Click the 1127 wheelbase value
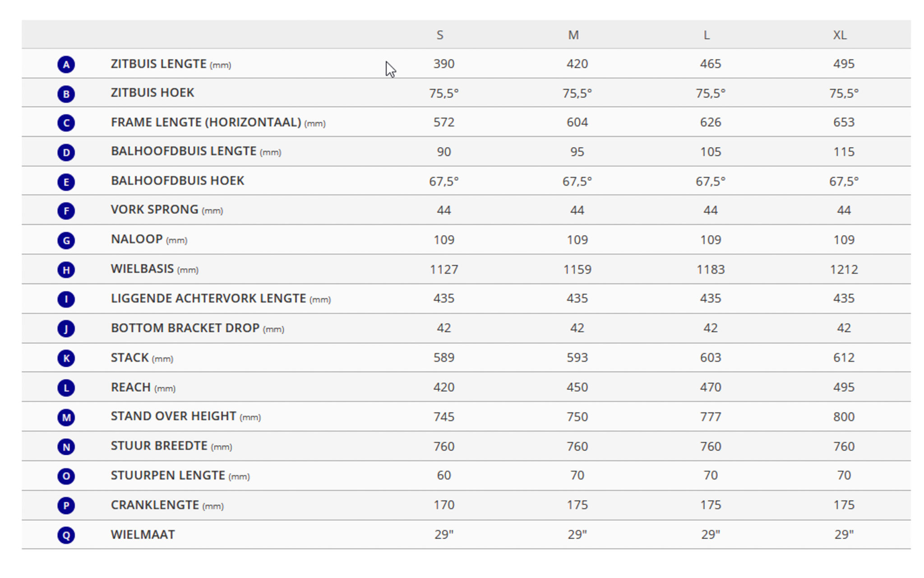Image resolution: width=924 pixels, height=578 pixels. click(x=444, y=270)
